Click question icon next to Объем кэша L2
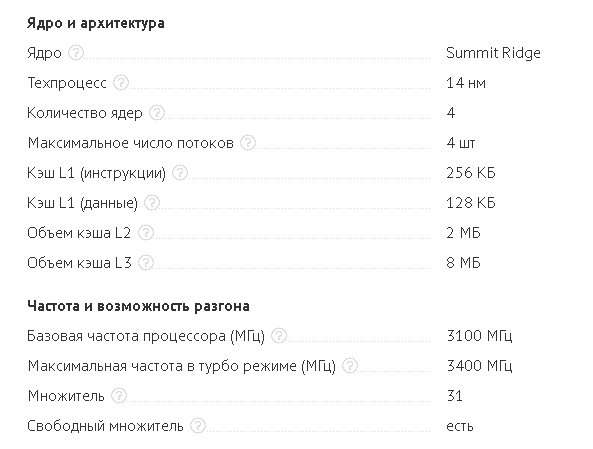This screenshot has width=593, height=449. click(146, 232)
